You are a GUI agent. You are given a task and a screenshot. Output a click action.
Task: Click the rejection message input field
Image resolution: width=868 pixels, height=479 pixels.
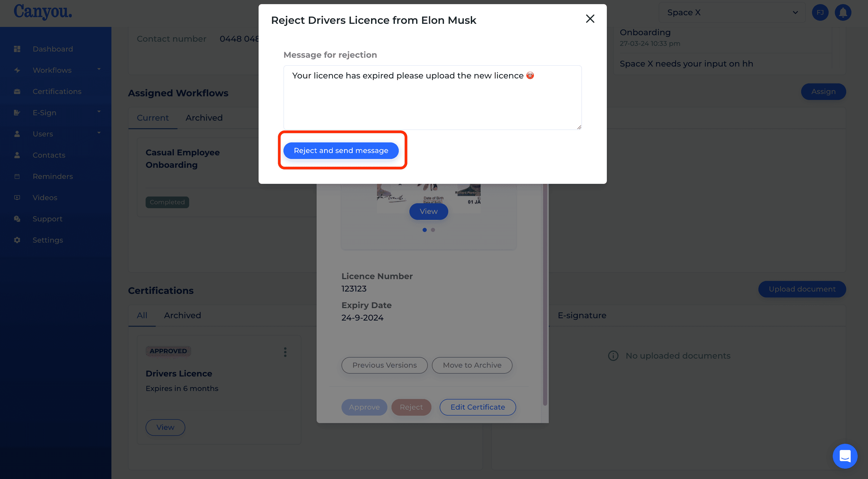click(432, 97)
